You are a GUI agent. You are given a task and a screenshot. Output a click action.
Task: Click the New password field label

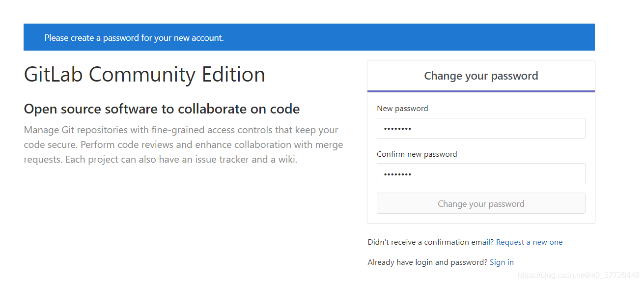(402, 109)
